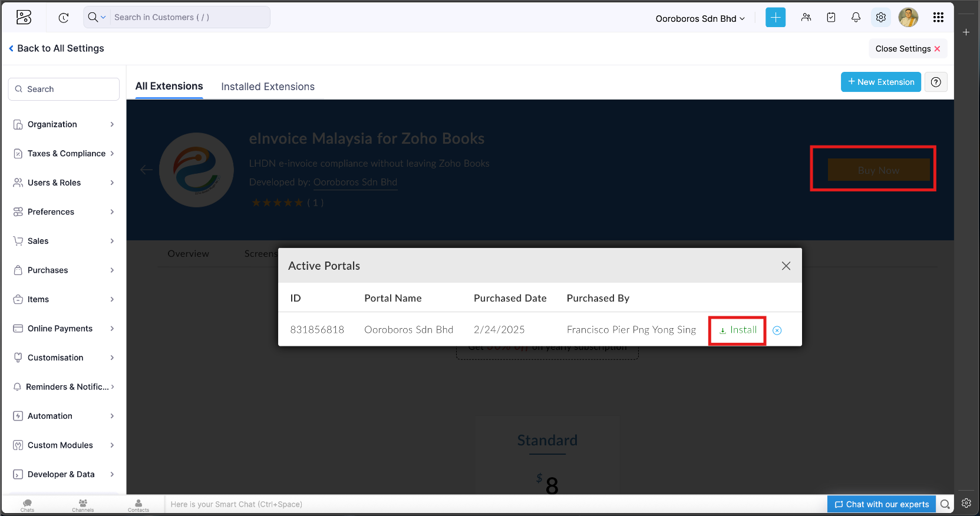Open the Ooroboros Sdn Bhd developer link
The image size is (980, 516).
click(x=355, y=182)
